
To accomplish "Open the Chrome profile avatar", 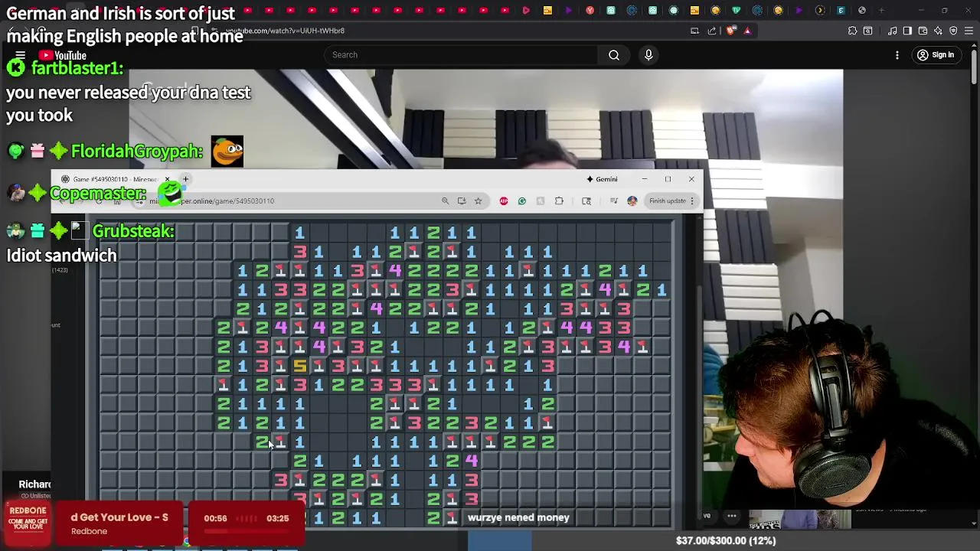I will click(632, 201).
